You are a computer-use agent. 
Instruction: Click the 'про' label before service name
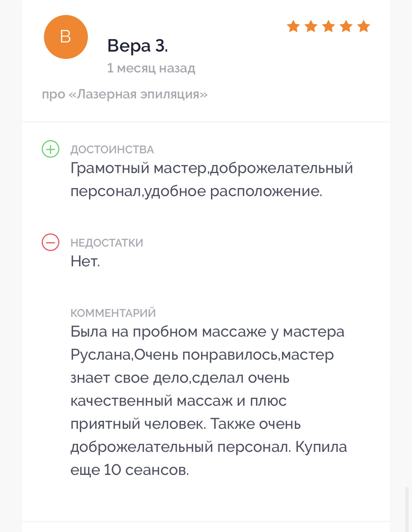(x=53, y=95)
